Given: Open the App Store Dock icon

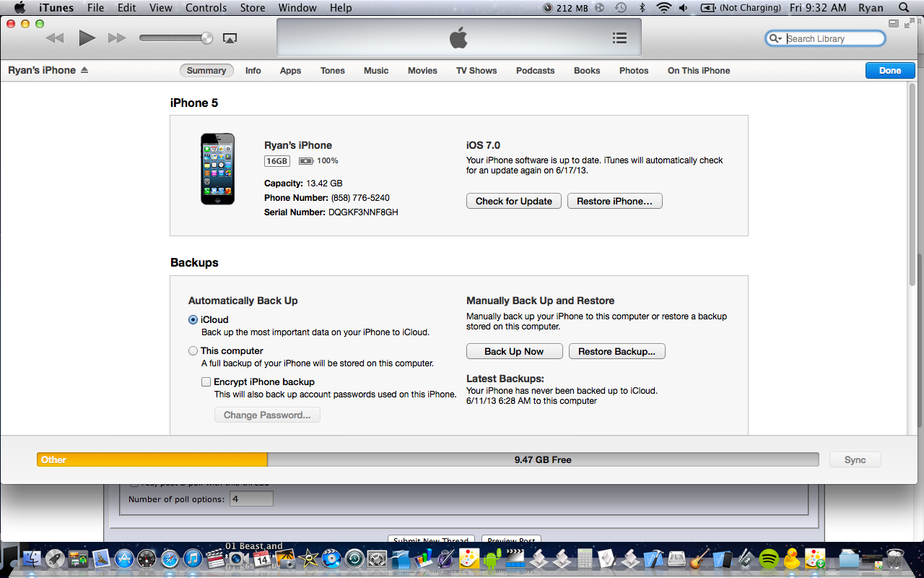Looking at the screenshot, I should 124,558.
